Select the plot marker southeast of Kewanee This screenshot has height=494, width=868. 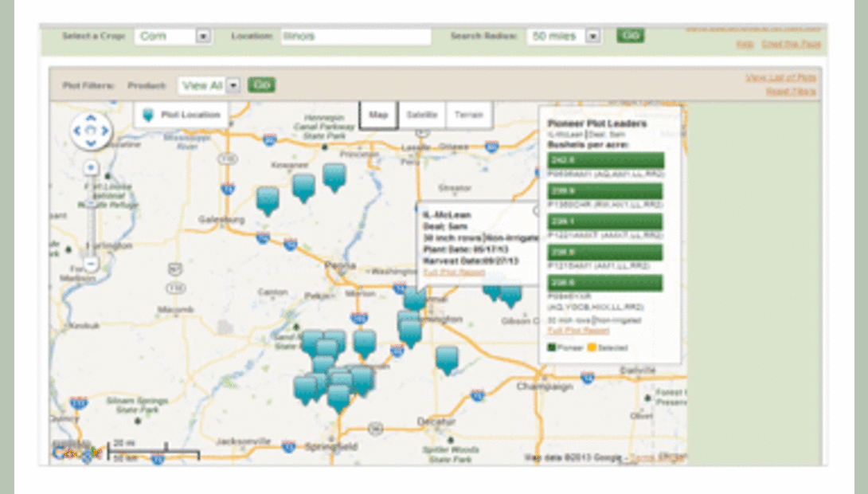[x=303, y=188]
